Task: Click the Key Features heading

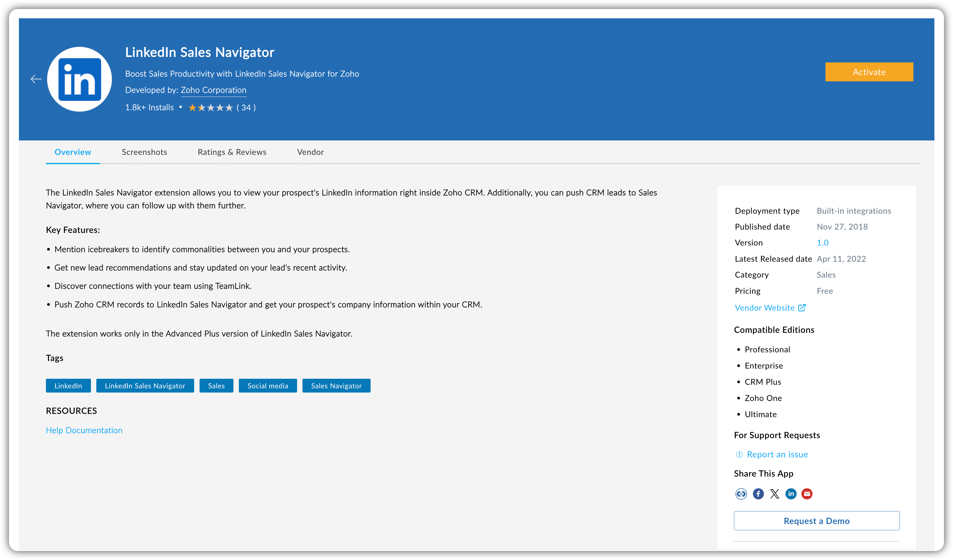Action: (73, 230)
